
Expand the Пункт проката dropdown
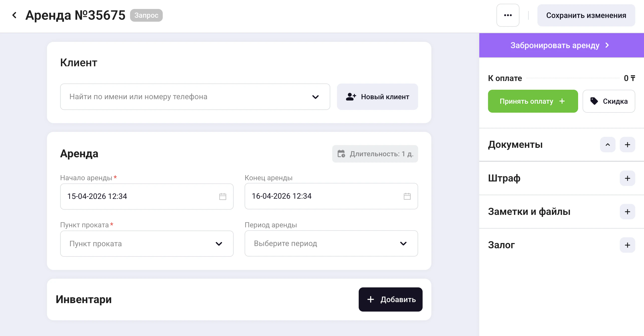147,244
